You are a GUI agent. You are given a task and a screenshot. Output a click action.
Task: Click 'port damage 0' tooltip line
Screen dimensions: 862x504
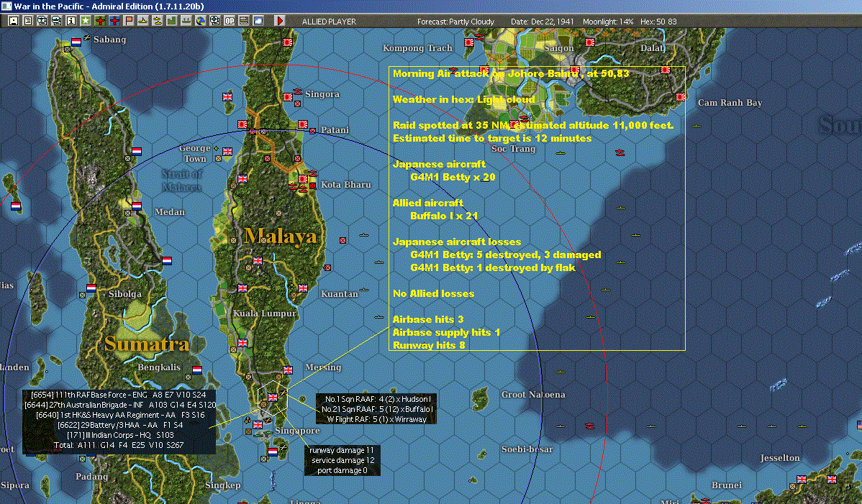[x=342, y=470]
